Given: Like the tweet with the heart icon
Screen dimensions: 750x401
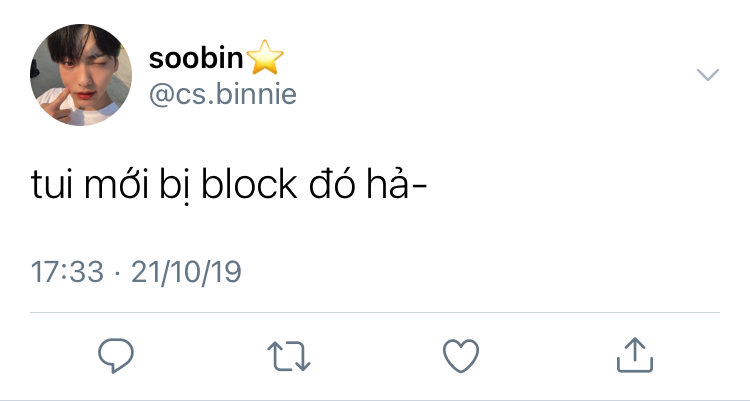Looking at the screenshot, I should [461, 355].
